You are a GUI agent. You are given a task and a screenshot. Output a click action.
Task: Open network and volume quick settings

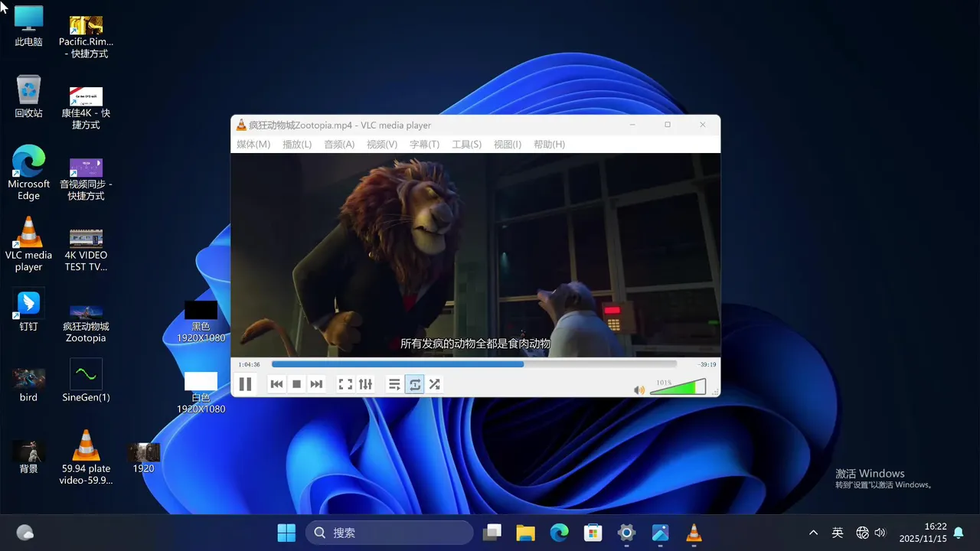click(871, 533)
